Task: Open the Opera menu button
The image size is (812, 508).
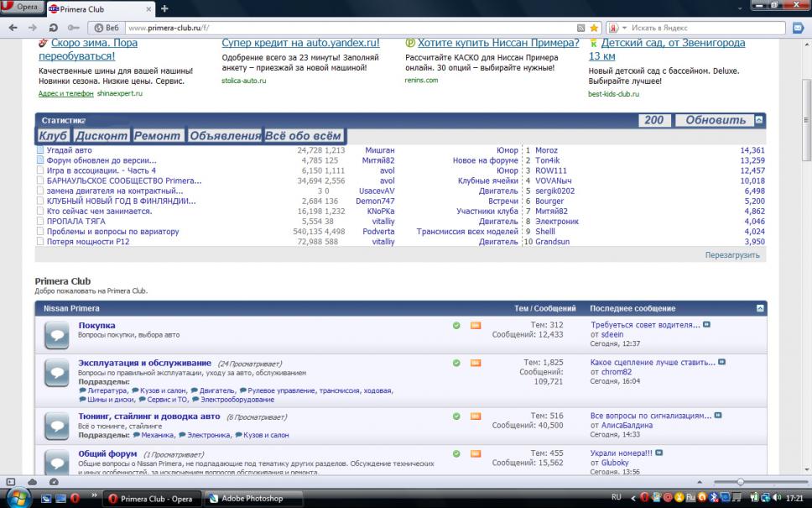Action: [x=23, y=7]
